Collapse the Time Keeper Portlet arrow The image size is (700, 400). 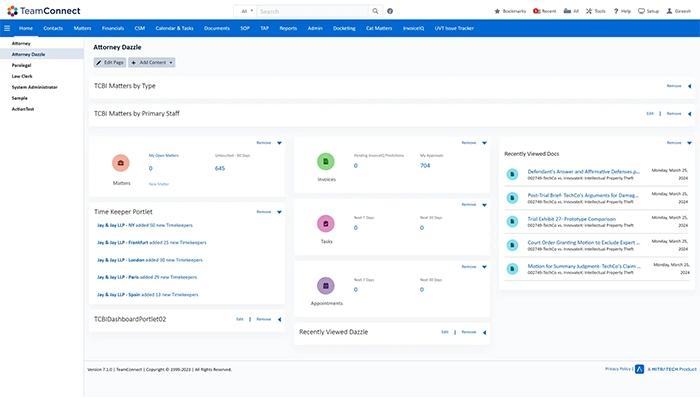coord(279,212)
